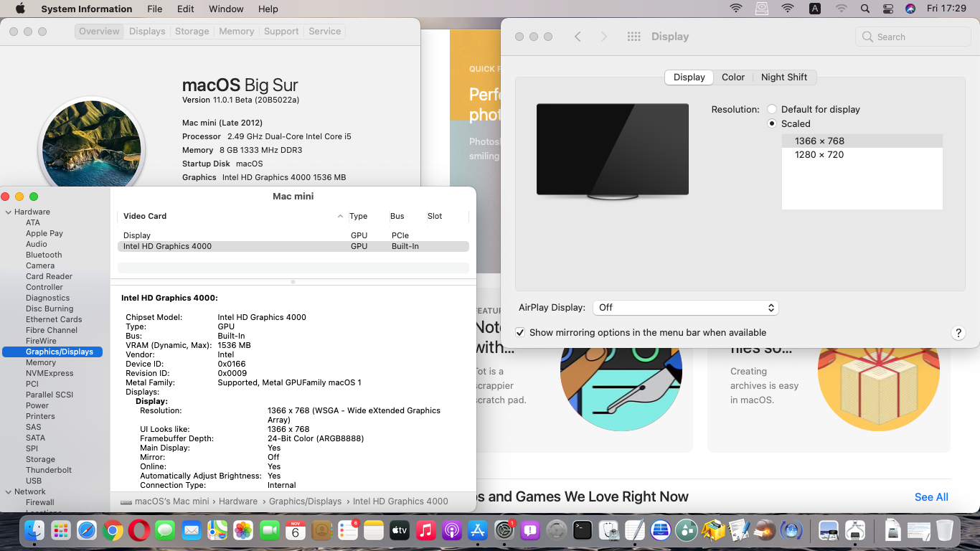The image size is (980, 551).
Task: Uncheck Show mirroring options in the menu bar
Action: coord(520,332)
